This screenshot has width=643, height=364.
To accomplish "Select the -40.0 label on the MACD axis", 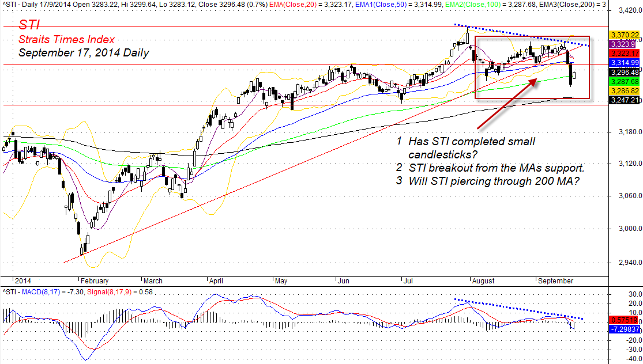I will coord(634,359).
